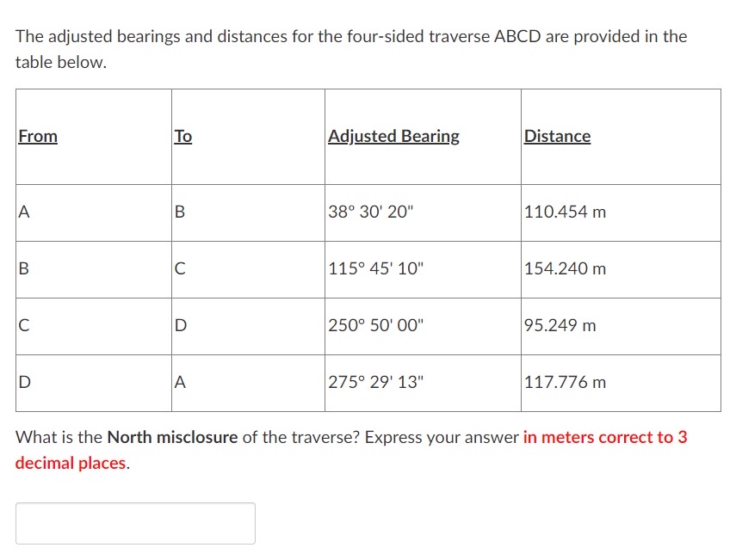The width and height of the screenshot is (736, 560).
Task: Select the bearing value 275° 29' 13"
Action: (375, 382)
